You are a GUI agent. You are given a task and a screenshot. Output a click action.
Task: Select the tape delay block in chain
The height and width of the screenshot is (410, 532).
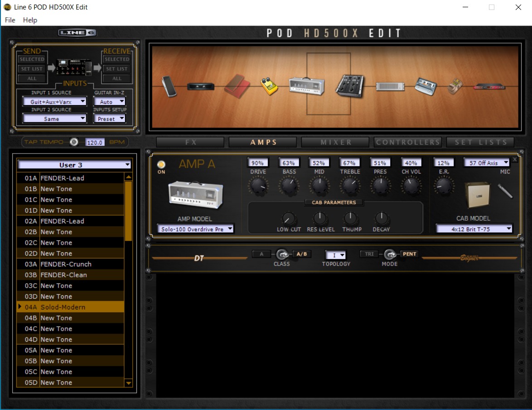click(x=426, y=87)
